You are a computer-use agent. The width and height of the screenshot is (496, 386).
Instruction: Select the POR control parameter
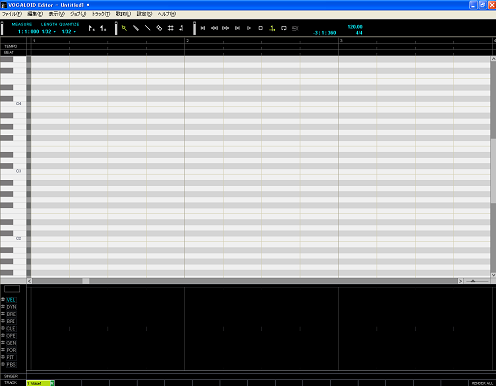(x=11, y=350)
